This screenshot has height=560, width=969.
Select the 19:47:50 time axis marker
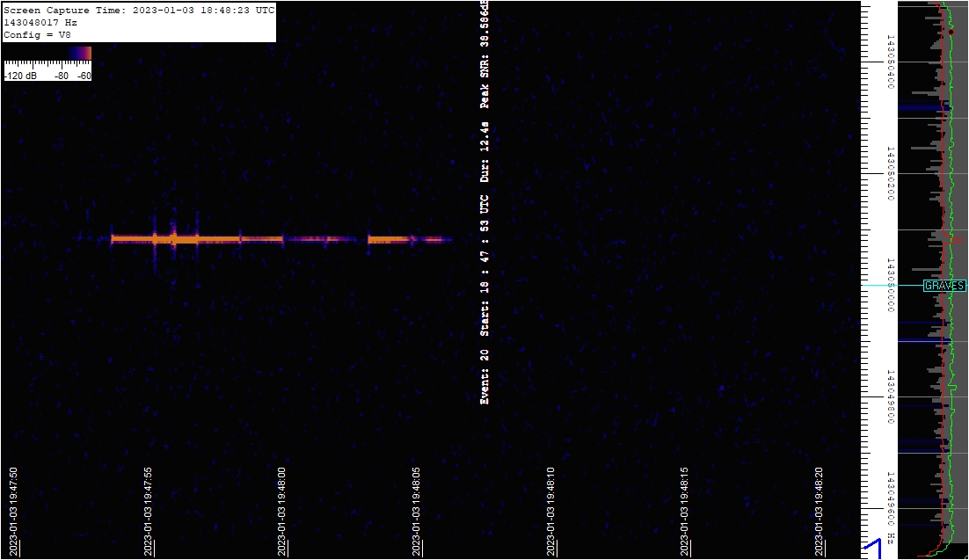(13, 512)
